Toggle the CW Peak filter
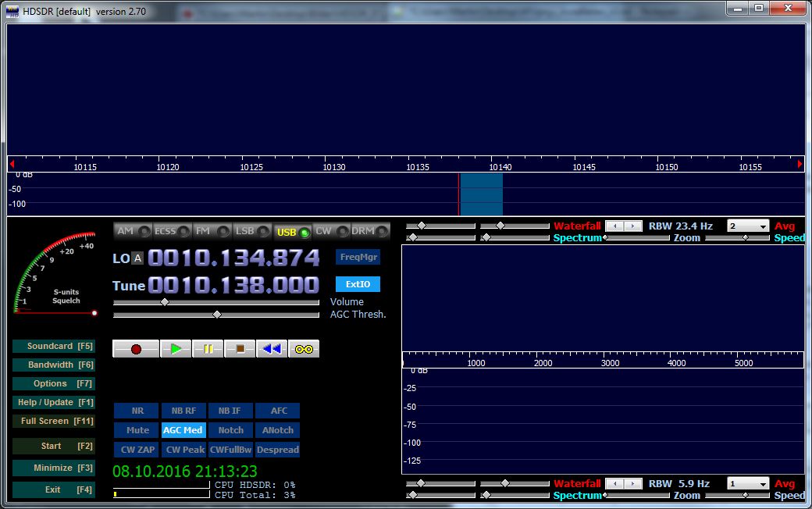Viewport: 812px width, 509px height. [183, 450]
